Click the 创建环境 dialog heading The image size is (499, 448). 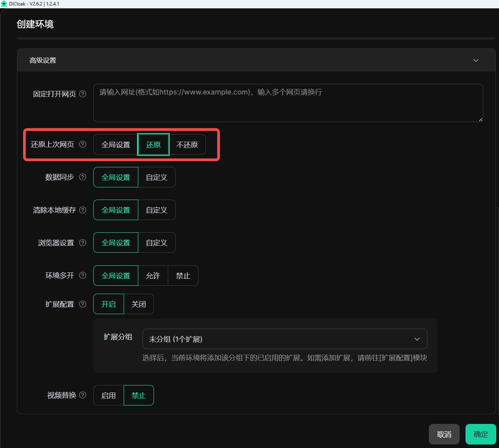point(35,24)
